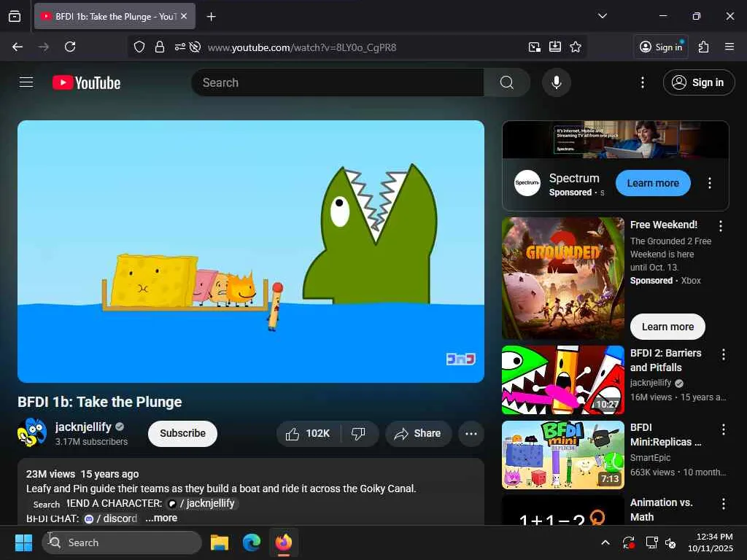Expand the list all tabs chevron
This screenshot has height=560, width=747.
click(x=602, y=16)
